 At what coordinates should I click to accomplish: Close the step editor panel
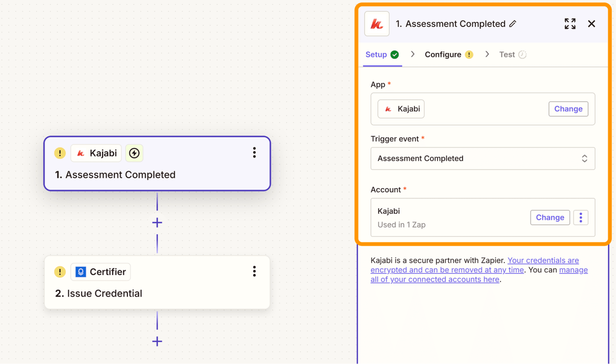pos(591,24)
